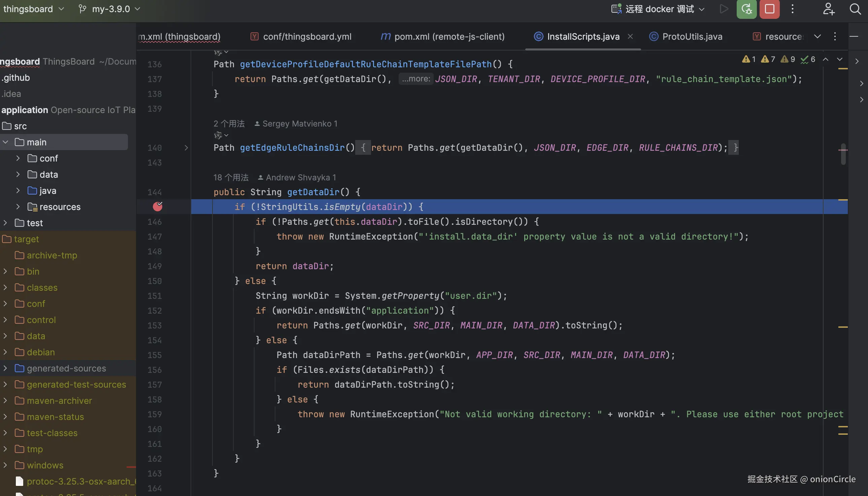The image size is (868, 496).
Task: Click the '18 个用法' usages hint
Action: [x=231, y=177]
